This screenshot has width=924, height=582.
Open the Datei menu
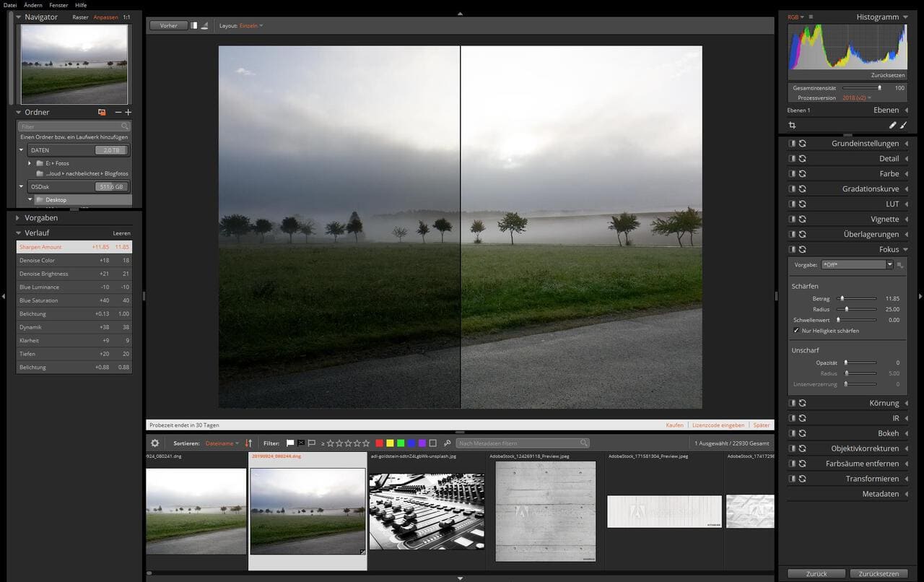click(10, 5)
